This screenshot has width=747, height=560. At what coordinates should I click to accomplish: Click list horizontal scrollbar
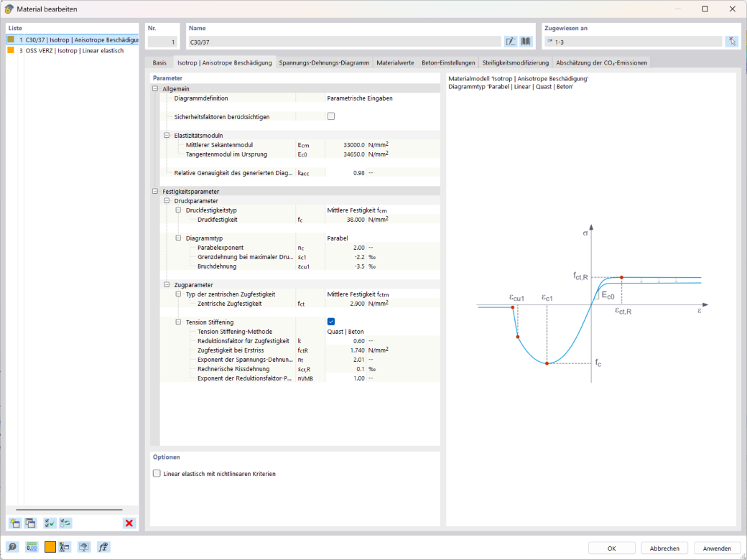[69, 510]
